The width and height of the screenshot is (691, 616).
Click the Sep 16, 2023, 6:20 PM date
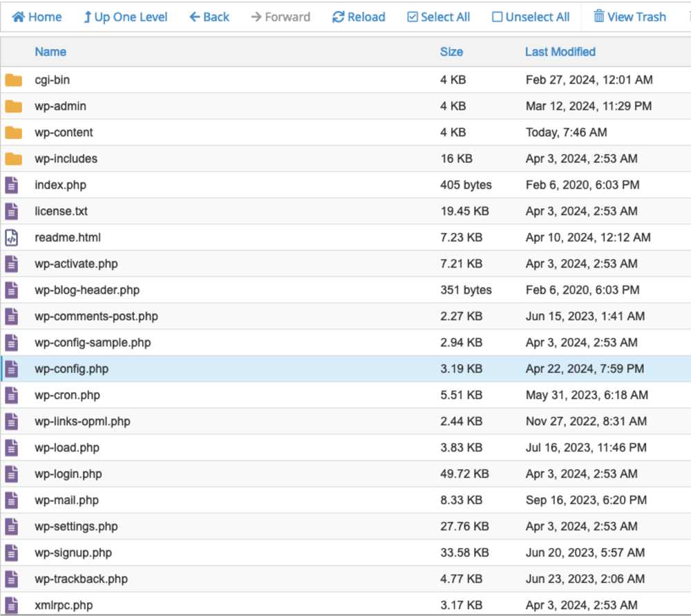(586, 501)
